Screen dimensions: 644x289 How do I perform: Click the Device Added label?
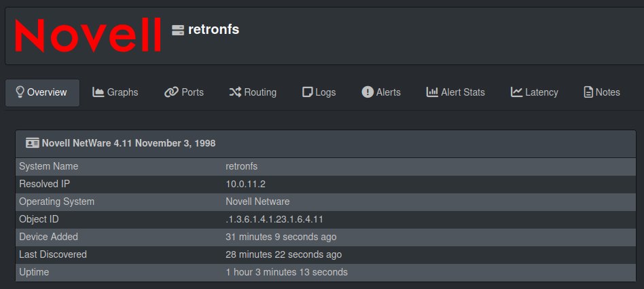[48, 237]
